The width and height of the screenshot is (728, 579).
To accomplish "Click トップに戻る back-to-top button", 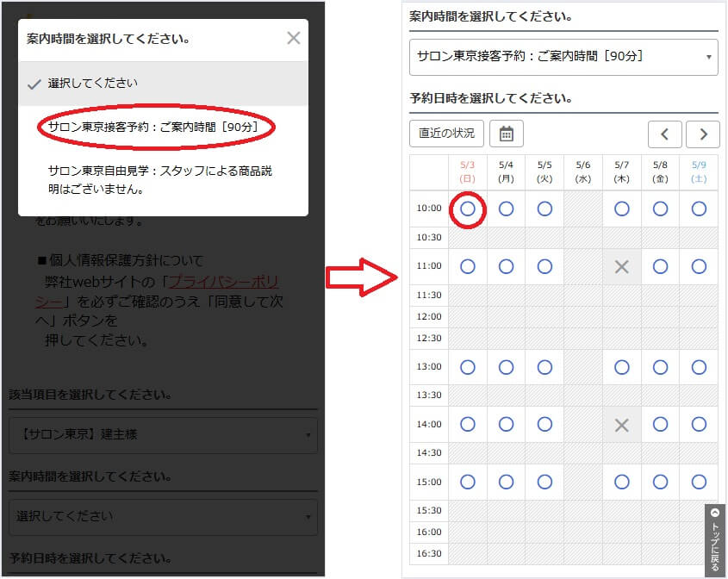I will pos(715,540).
